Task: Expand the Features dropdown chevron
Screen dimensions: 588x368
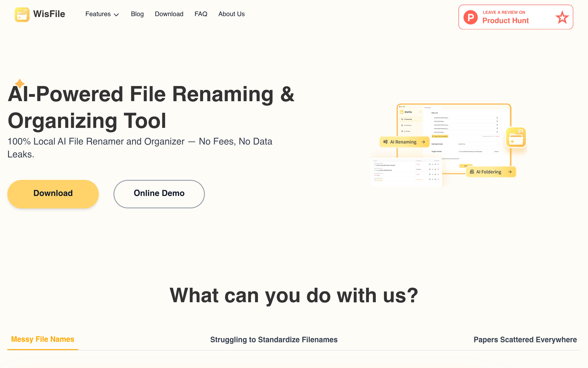Action: (x=116, y=14)
